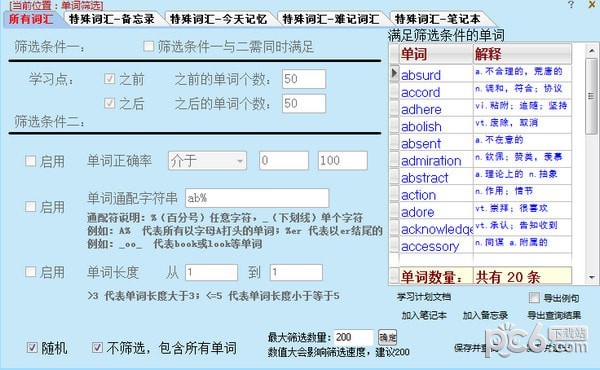600x370 pixels.
Task: Sort by the 单词 column header
Action: point(436,54)
